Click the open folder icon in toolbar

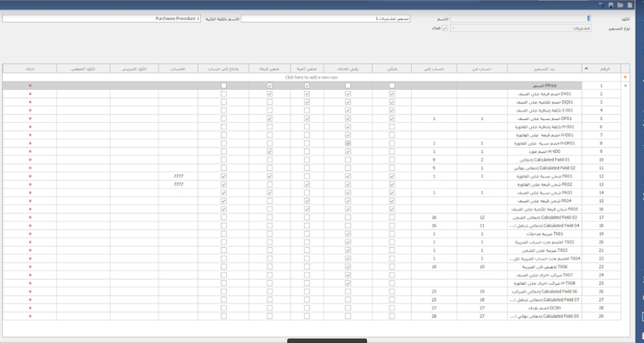(x=620, y=4)
